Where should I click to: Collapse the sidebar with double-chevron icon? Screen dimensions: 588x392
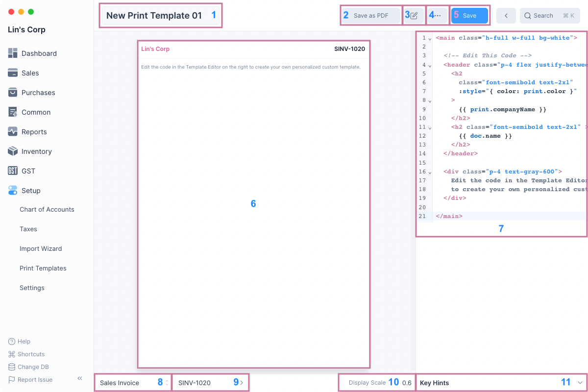tap(80, 379)
